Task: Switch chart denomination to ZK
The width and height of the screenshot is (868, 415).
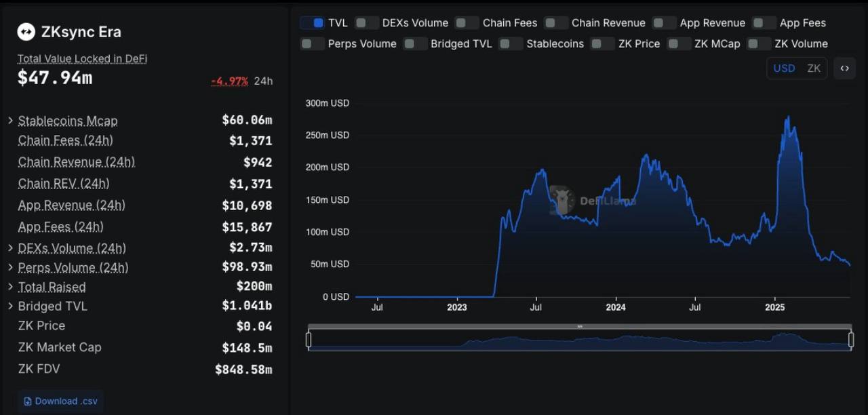Action: tap(814, 68)
